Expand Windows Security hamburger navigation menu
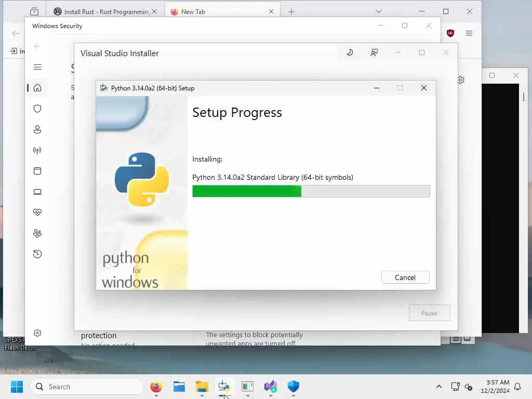The height and width of the screenshot is (399, 532). [37, 67]
